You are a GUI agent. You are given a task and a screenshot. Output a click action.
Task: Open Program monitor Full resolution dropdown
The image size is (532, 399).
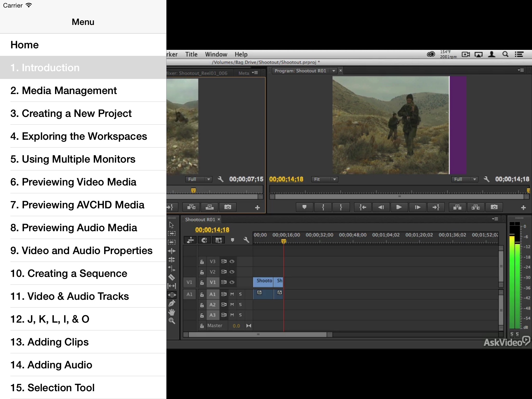(465, 179)
